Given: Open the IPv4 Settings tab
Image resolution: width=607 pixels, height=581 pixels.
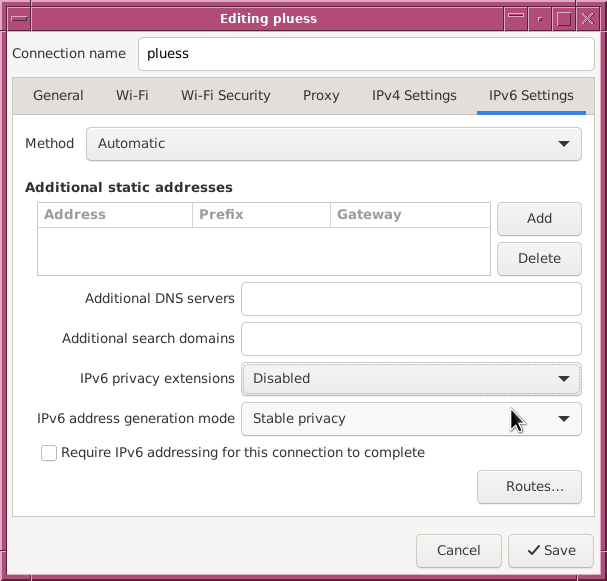Looking at the screenshot, I should point(414,96).
